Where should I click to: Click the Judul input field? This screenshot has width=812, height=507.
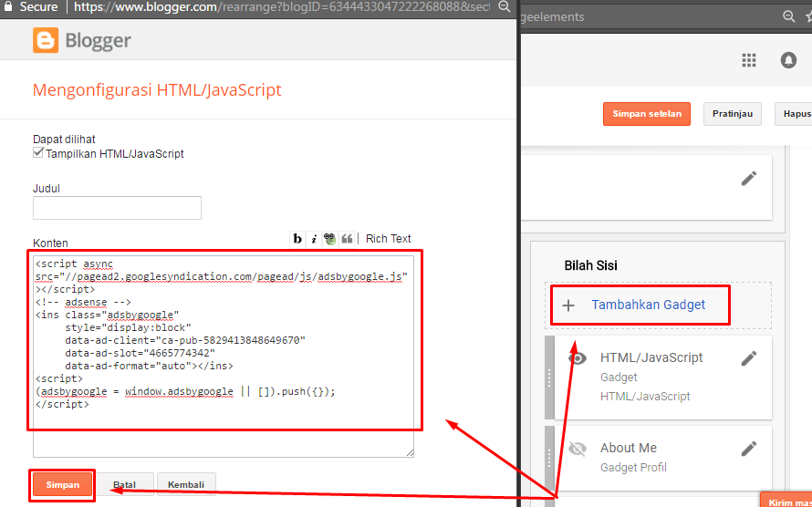(117, 208)
